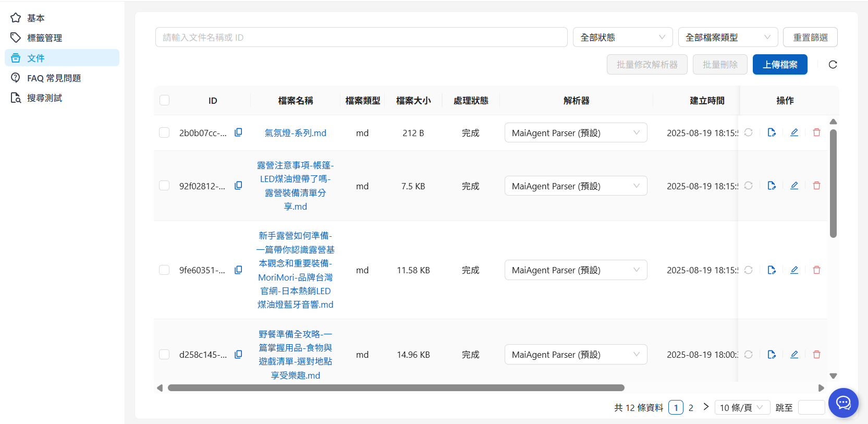868x424 pixels.
Task: Click the file export icon for d258c145 row
Action: tap(772, 355)
